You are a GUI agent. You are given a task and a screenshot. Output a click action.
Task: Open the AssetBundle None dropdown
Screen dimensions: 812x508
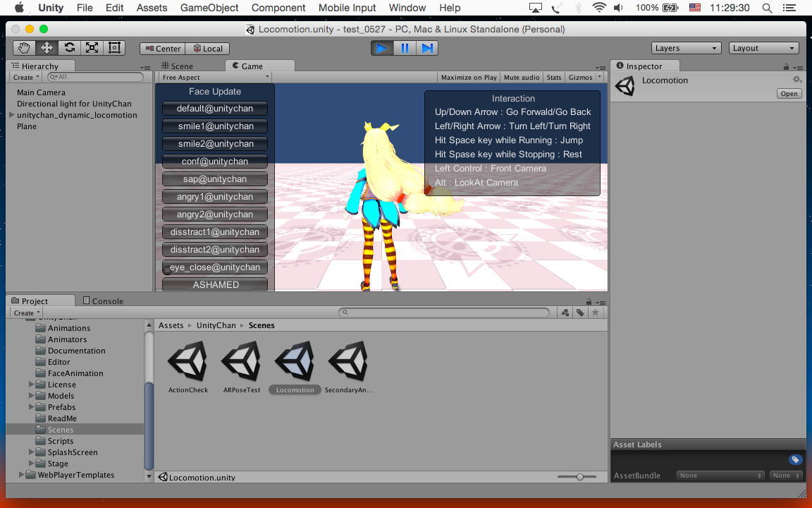(720, 476)
